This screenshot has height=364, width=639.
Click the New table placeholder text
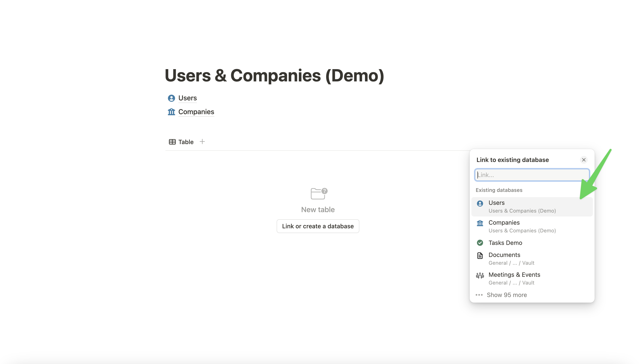(318, 210)
